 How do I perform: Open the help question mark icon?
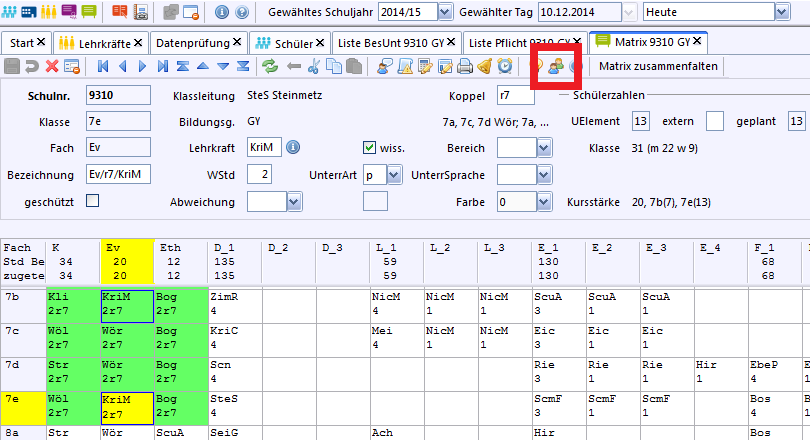pyautogui.click(x=242, y=11)
